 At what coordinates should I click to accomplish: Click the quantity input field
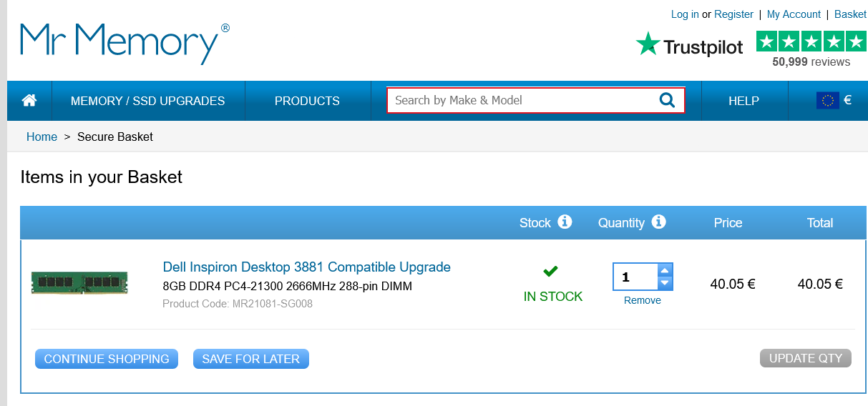635,277
